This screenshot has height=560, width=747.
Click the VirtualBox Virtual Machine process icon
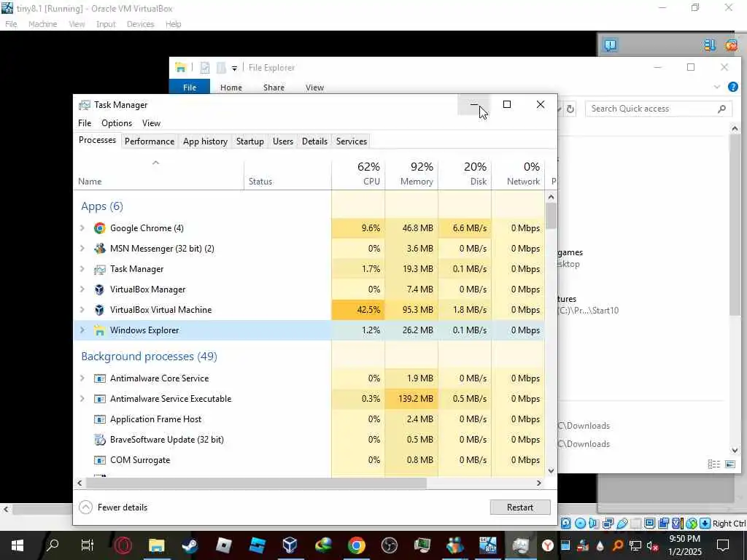coord(99,310)
